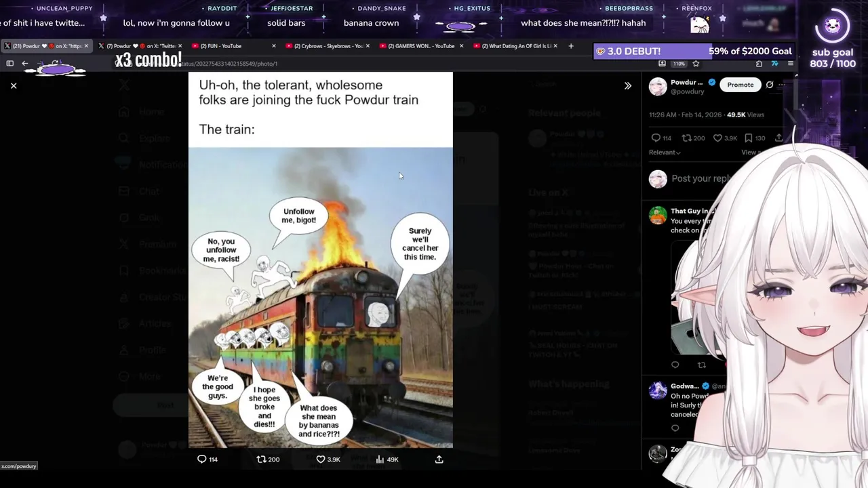This screenshot has height=488, width=868.
Task: Close the 'Crybrows - Skyebrows' tab
Action: [368, 46]
